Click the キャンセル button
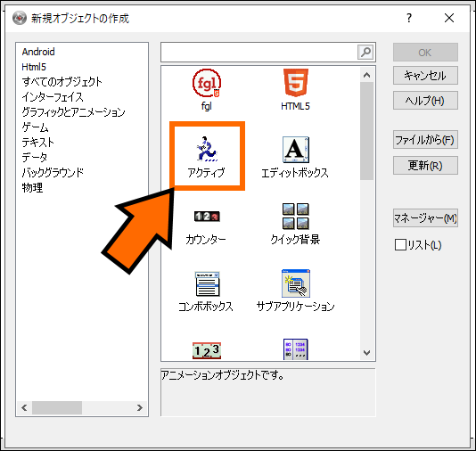The image size is (476, 451). point(425,75)
